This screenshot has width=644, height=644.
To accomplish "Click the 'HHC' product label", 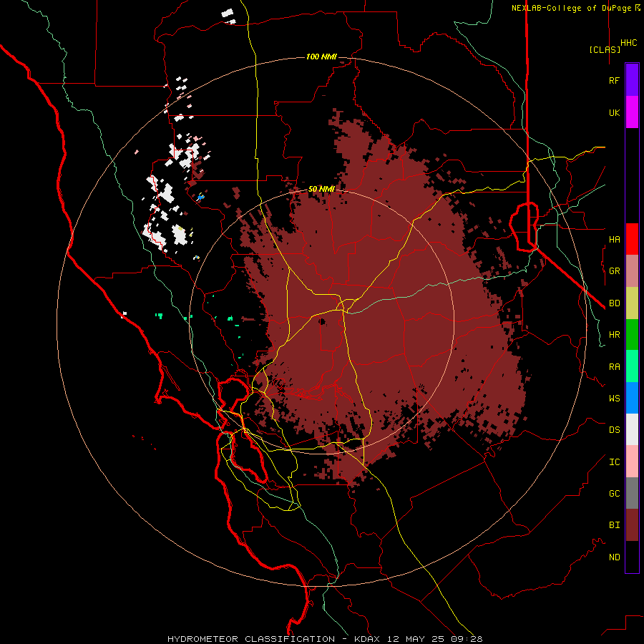I will pos(629,43).
